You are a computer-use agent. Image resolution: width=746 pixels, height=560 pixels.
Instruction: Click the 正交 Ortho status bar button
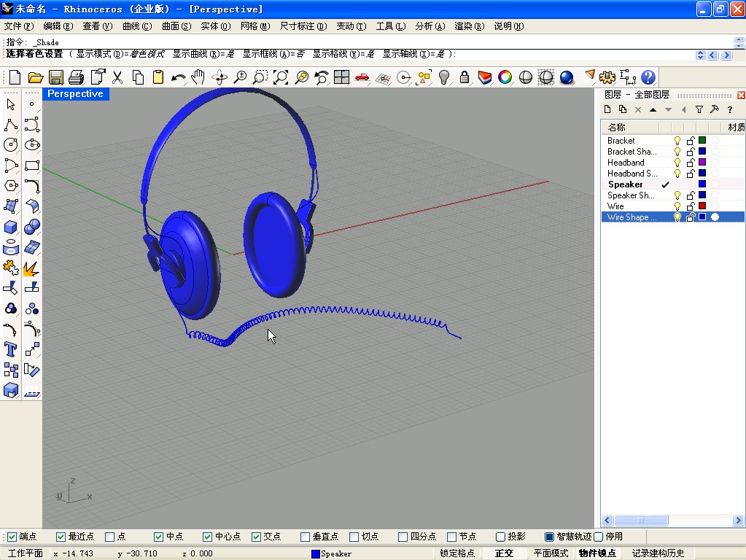pos(504,553)
